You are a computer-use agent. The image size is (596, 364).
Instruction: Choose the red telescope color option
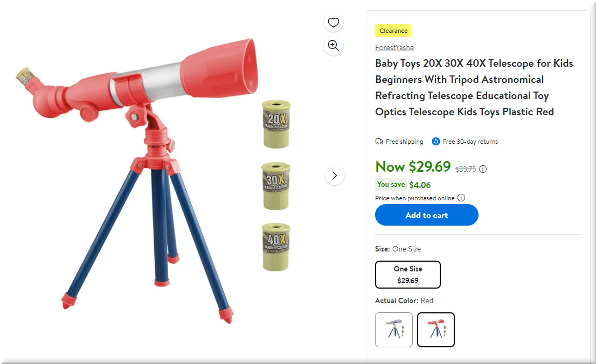[x=436, y=330]
